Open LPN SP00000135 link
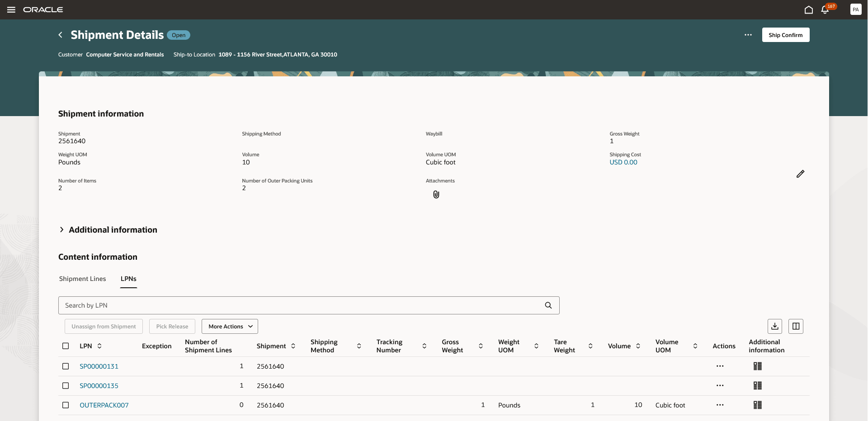This screenshot has height=421, width=868. (99, 386)
